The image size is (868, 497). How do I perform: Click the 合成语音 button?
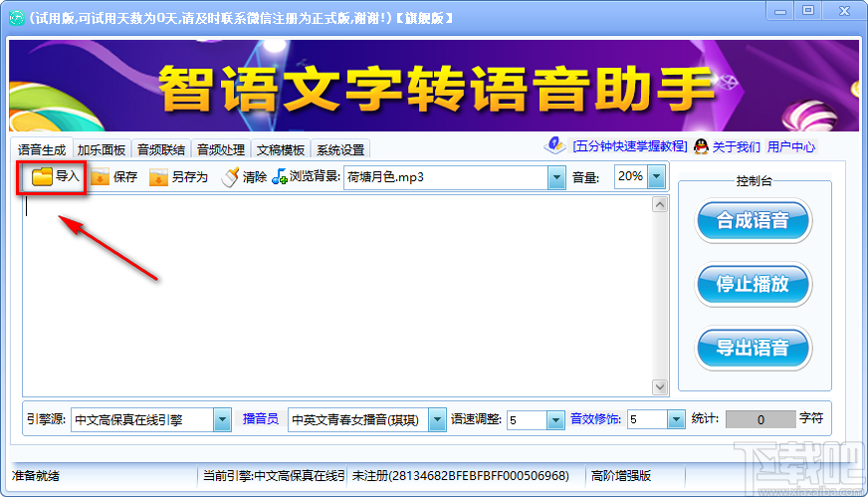[x=753, y=220]
